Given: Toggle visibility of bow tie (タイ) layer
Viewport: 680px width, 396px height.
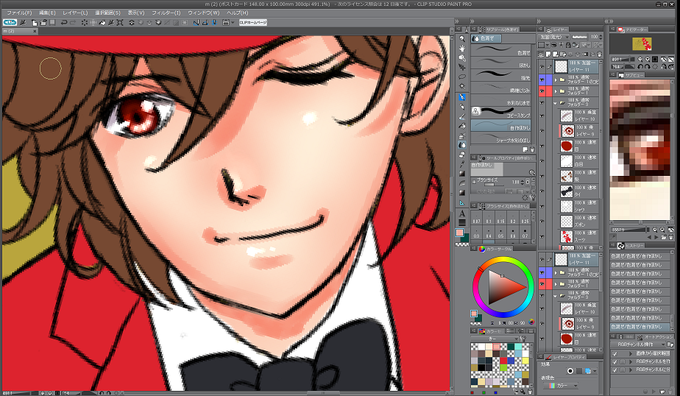Looking at the screenshot, I should click(542, 191).
